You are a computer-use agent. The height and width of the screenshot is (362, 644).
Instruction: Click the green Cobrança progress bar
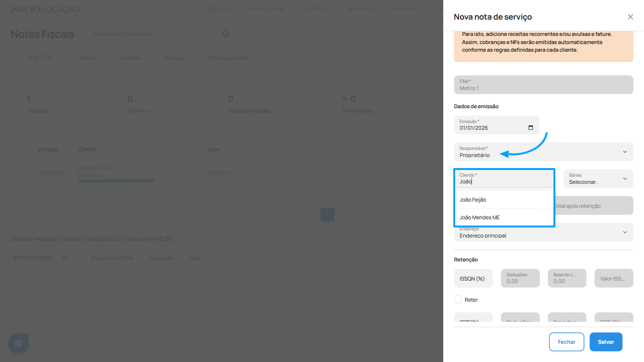(116, 181)
